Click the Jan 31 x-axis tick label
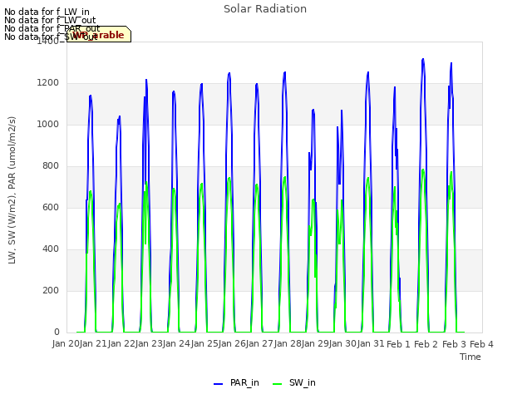532x399 pixels. tap(371, 344)
